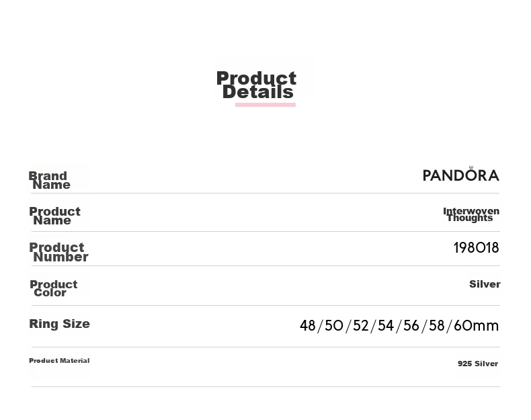Click the crown above the PANDORA O
Viewport: 531px width, 420px height.
471,167
